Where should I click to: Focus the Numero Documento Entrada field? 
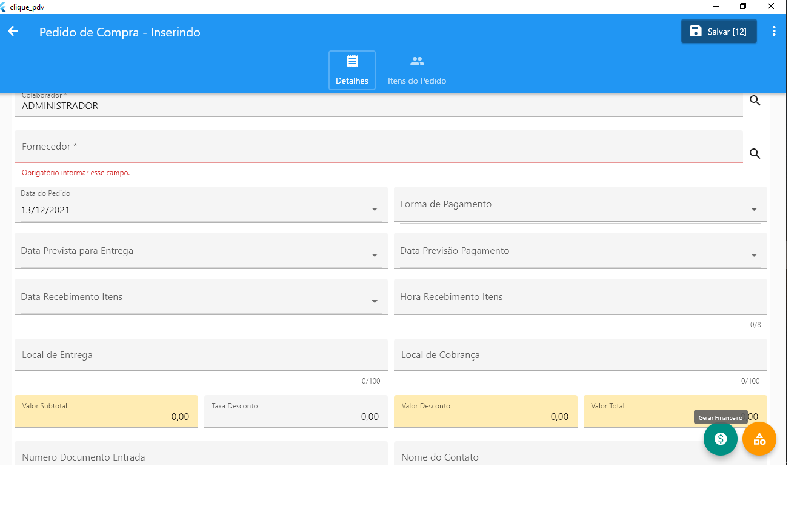[x=201, y=454]
